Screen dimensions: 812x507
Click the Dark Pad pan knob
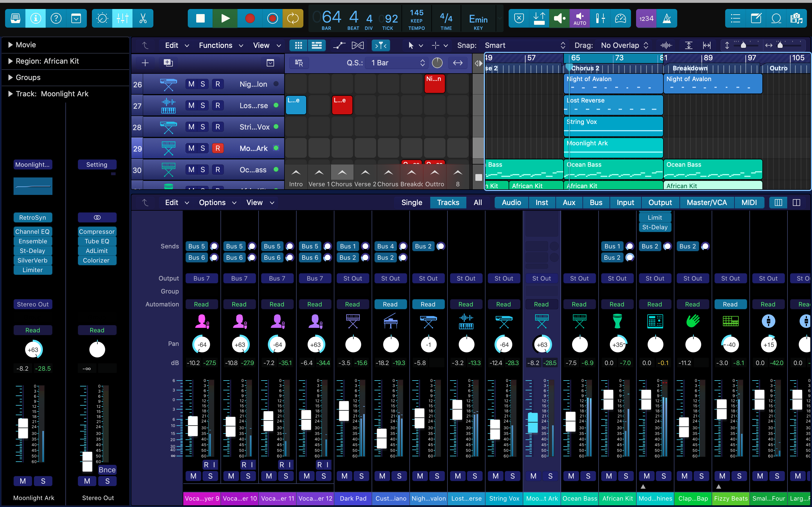tap(353, 345)
